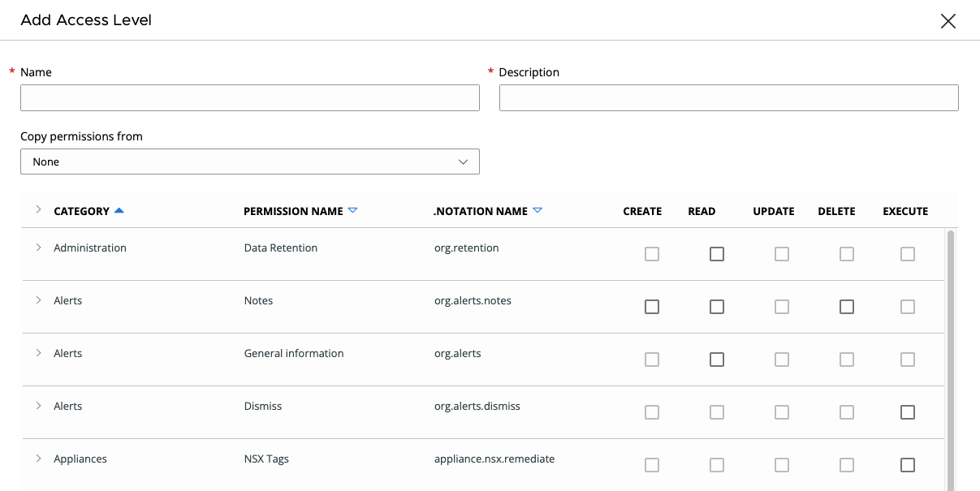This screenshot has height=491, width=980.
Task: Check Execute for Alerts Dismiss
Action: [x=908, y=412]
